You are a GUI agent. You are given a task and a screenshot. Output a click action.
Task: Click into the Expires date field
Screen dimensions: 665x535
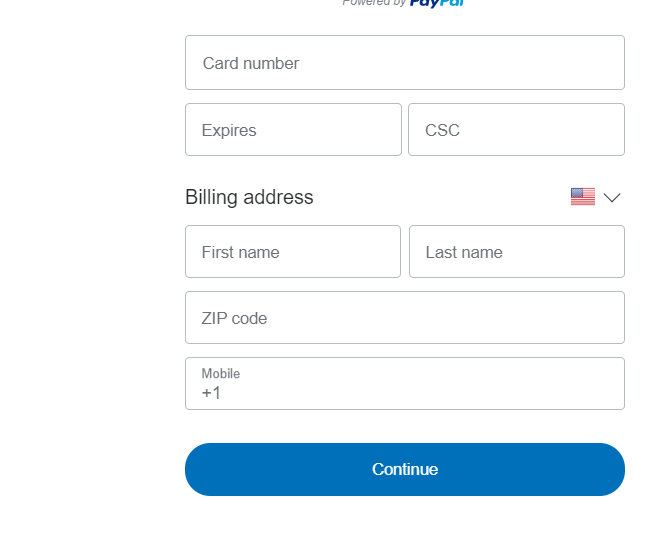click(293, 130)
